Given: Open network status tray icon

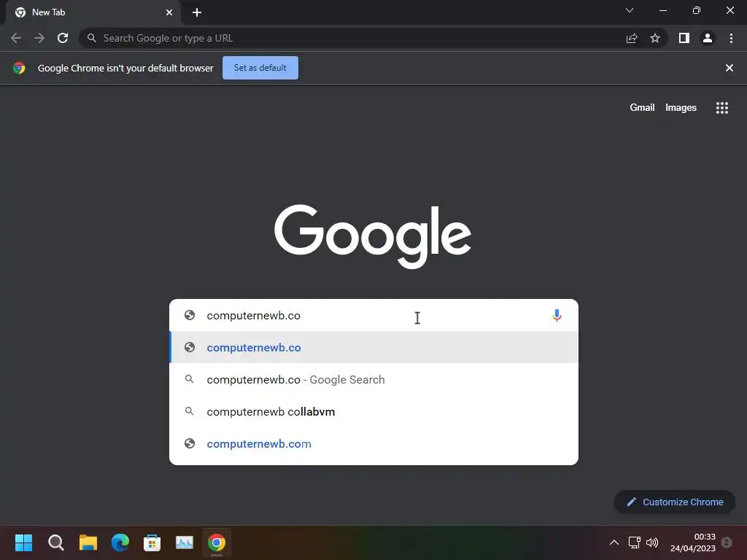Looking at the screenshot, I should tap(634, 542).
